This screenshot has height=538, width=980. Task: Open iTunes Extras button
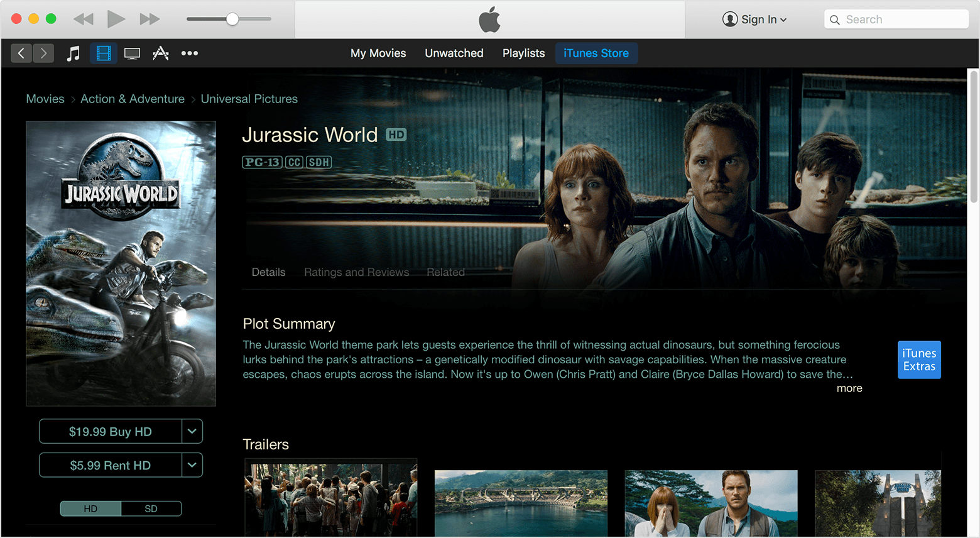(x=920, y=360)
